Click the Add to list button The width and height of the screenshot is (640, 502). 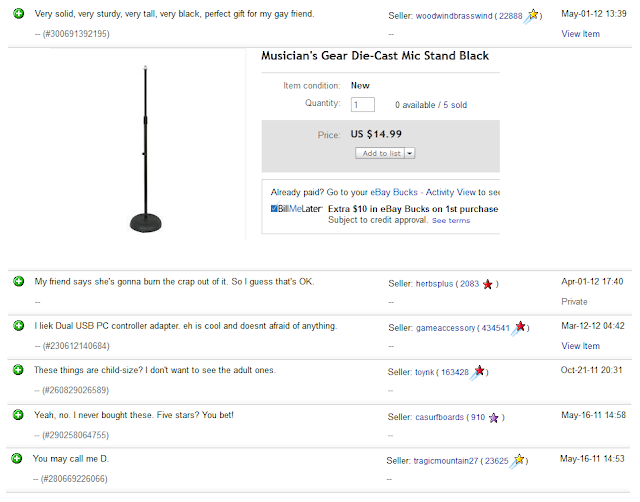380,153
